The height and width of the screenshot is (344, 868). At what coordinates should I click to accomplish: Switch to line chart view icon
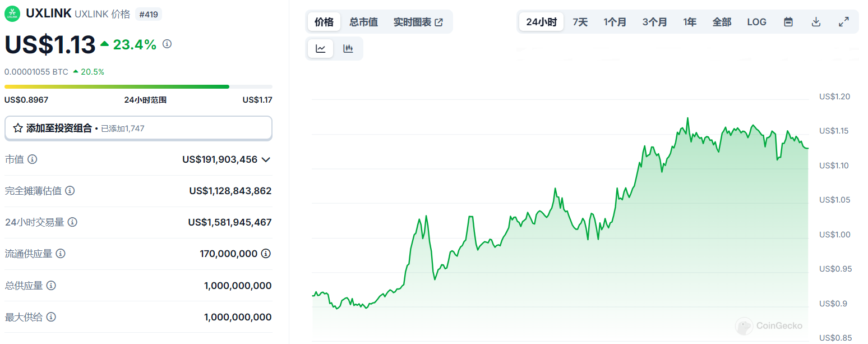[x=321, y=49]
